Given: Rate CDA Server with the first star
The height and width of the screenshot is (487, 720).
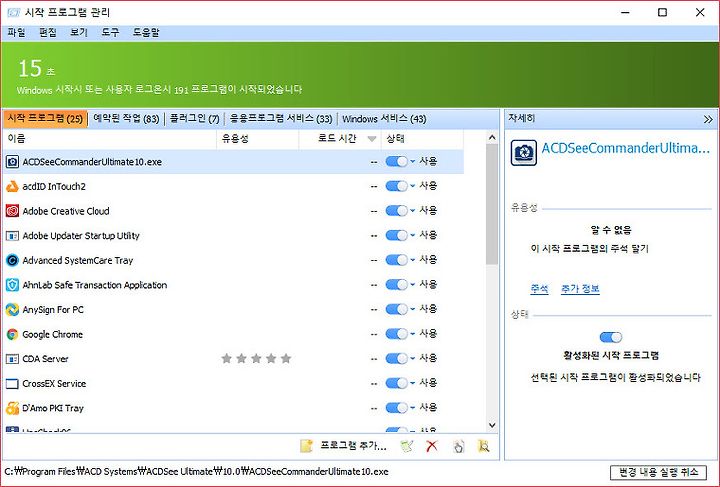Looking at the screenshot, I should coord(226,358).
